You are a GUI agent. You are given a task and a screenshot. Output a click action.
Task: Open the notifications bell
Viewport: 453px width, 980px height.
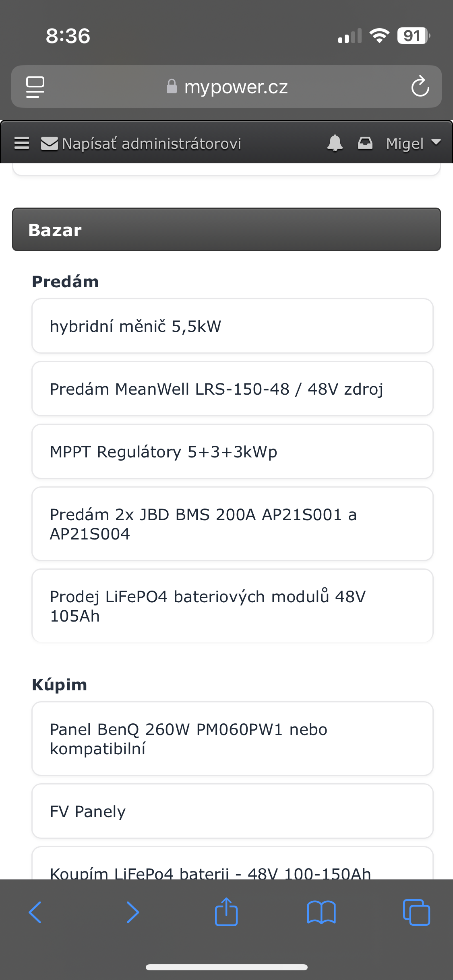click(335, 143)
